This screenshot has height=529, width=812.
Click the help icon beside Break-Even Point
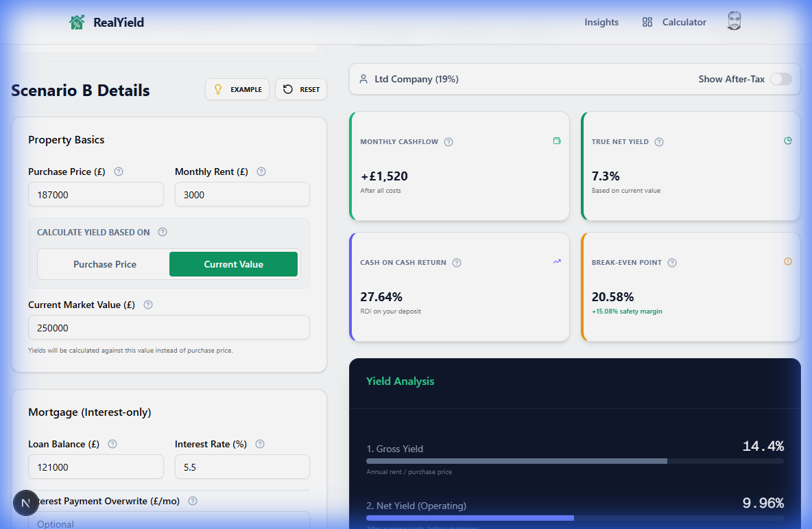(x=671, y=262)
